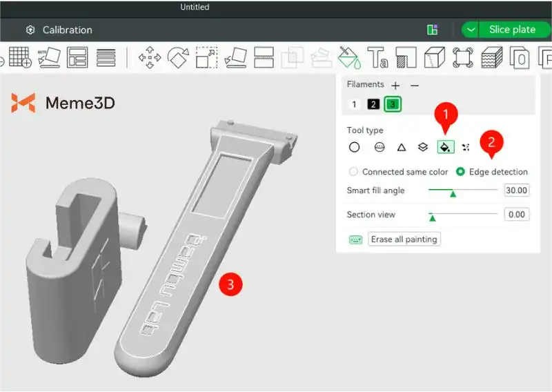Click the Add plate grid icon
Screen dimensions: 552x392
point(20,57)
